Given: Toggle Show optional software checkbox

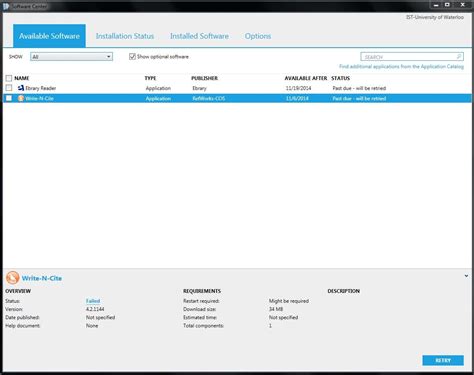Looking at the screenshot, I should coord(132,57).
